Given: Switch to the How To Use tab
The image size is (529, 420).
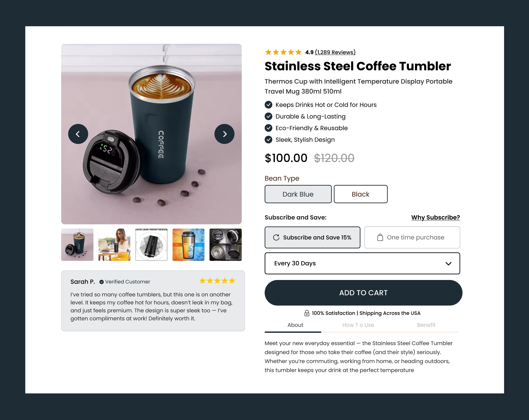Looking at the screenshot, I should 358,325.
